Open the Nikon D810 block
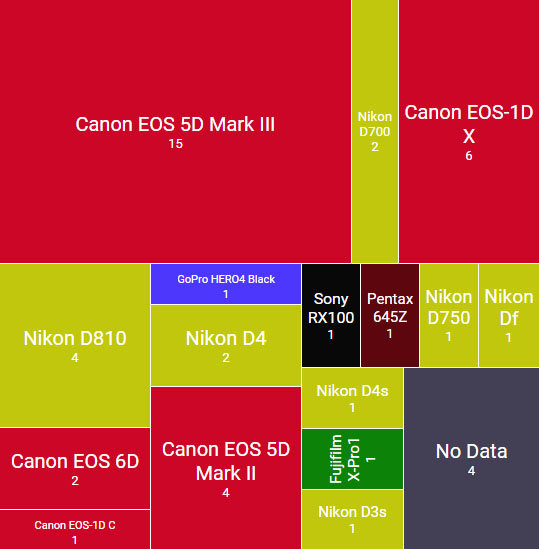 (x=75, y=346)
